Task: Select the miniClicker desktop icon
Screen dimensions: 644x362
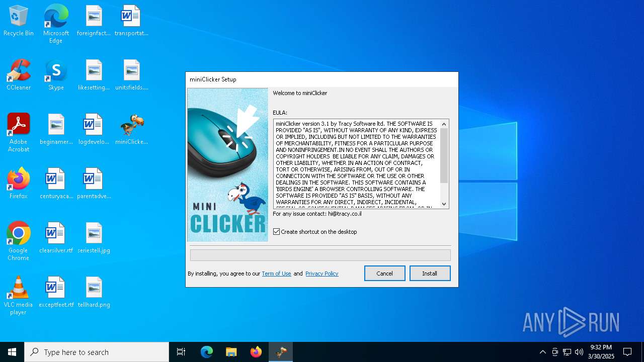Action: click(131, 130)
